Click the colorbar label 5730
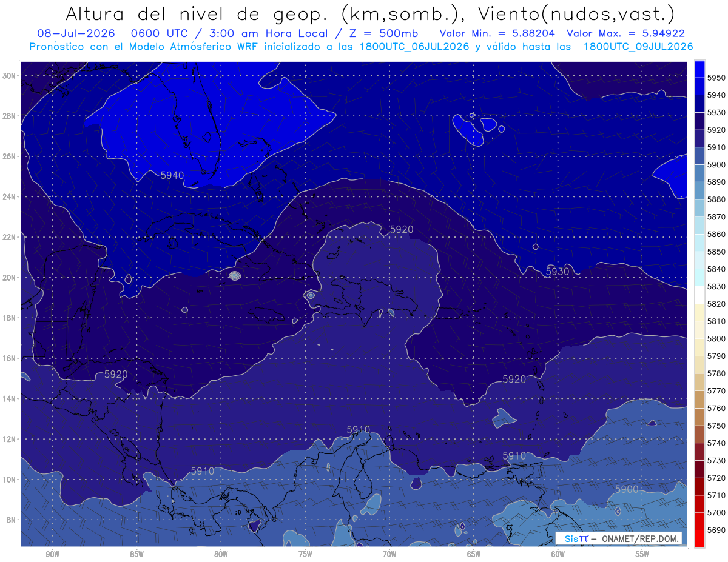 [716, 461]
